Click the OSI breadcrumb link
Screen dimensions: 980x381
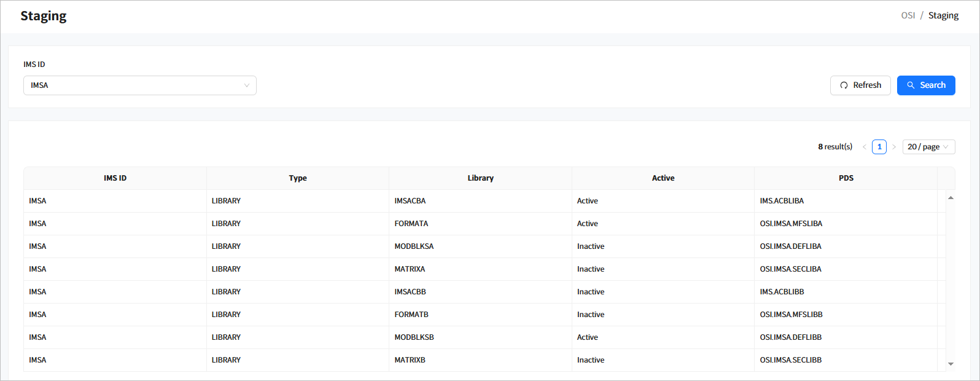[908, 15]
